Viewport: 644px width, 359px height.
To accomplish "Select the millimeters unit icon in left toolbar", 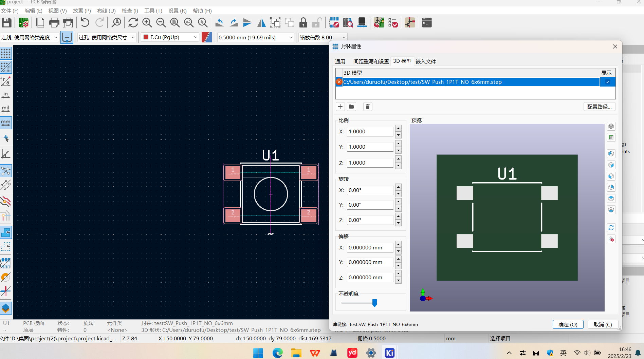I will 6,122.
